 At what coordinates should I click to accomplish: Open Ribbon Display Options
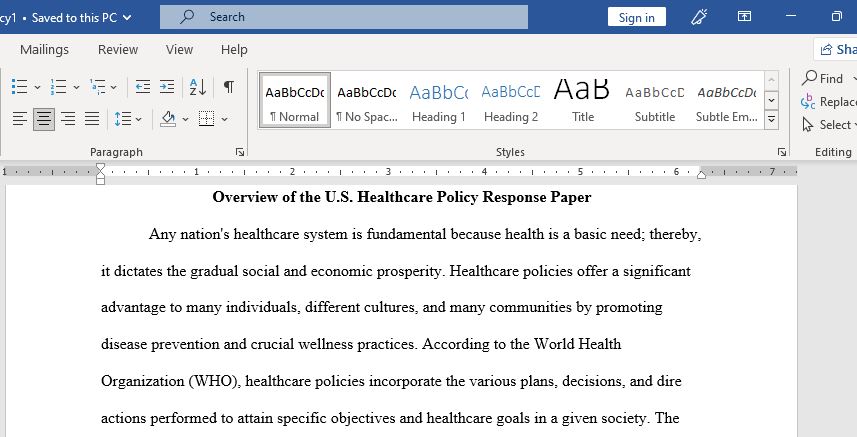(x=744, y=17)
